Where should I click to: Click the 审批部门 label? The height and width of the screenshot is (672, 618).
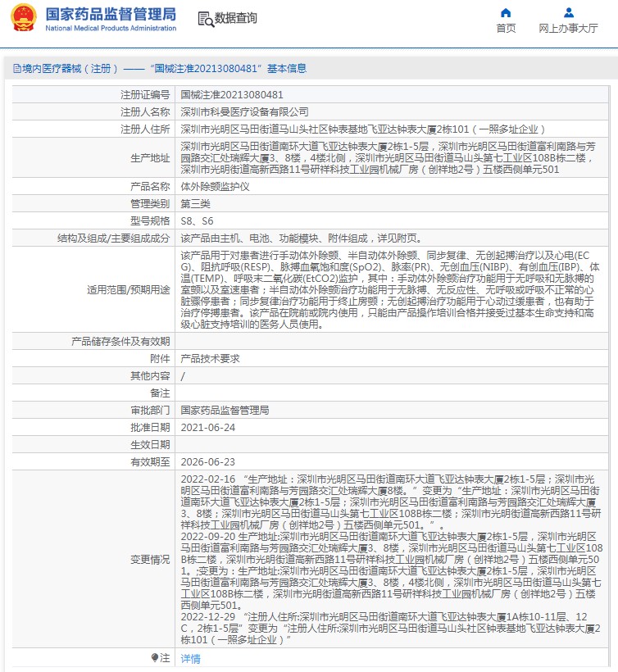click(x=151, y=410)
